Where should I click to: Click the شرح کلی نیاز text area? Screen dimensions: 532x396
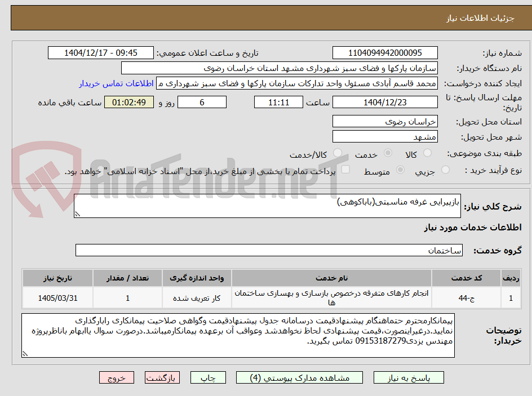(x=267, y=206)
